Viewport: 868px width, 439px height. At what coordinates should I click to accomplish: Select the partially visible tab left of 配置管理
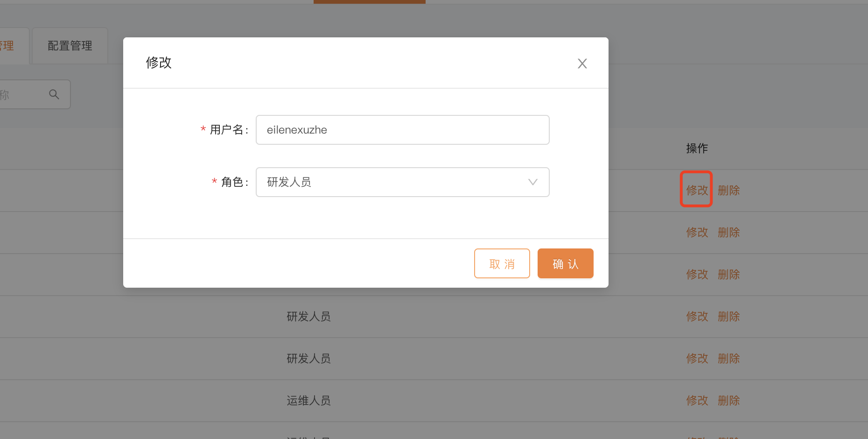click(x=9, y=46)
